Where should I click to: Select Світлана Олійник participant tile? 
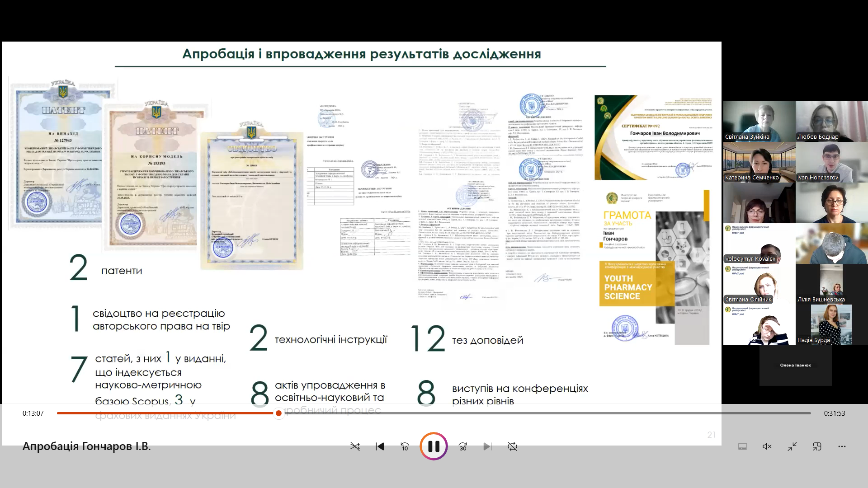tap(759, 284)
